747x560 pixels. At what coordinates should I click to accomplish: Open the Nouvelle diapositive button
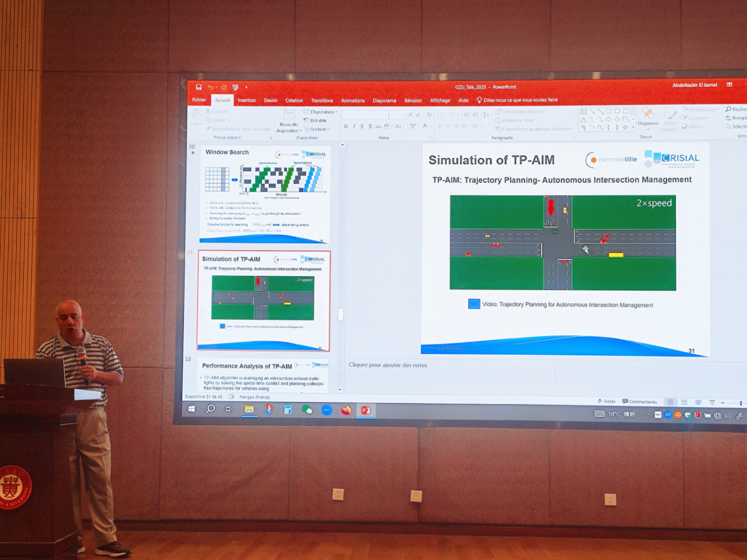pos(288,119)
